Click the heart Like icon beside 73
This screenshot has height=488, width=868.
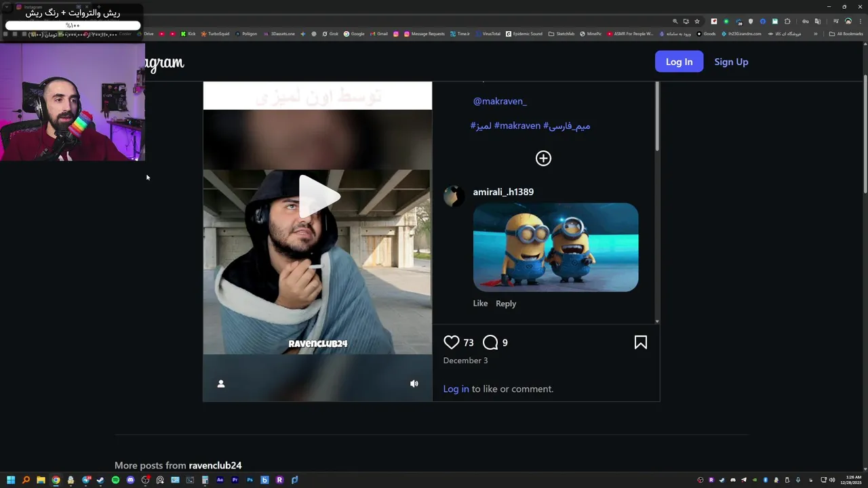[451, 342]
